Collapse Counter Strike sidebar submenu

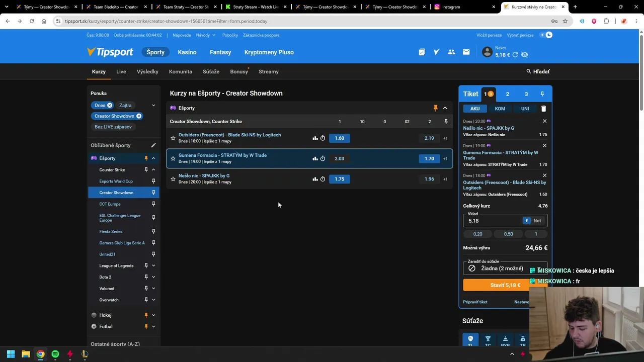[153, 170]
